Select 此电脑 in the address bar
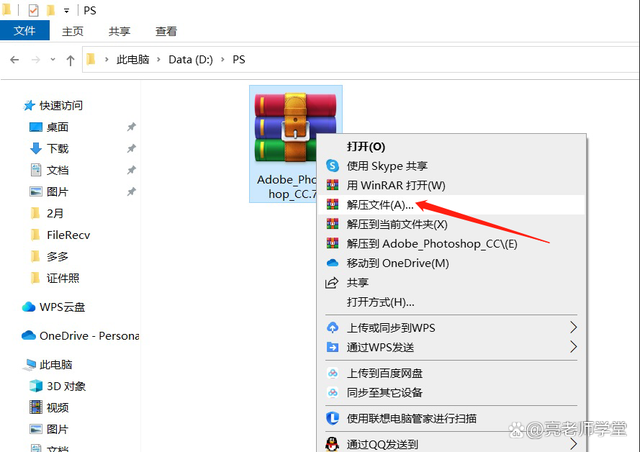Image resolution: width=640 pixels, height=452 pixels. (x=133, y=60)
